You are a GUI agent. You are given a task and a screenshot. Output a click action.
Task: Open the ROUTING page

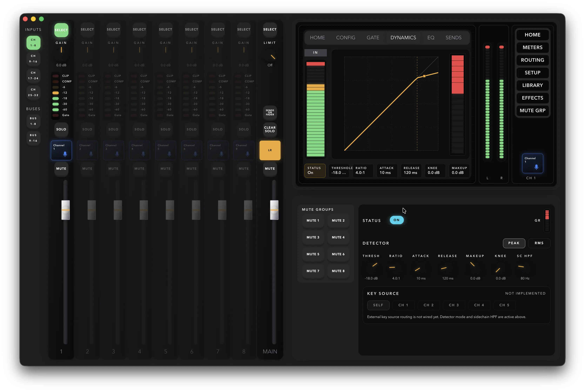point(533,60)
